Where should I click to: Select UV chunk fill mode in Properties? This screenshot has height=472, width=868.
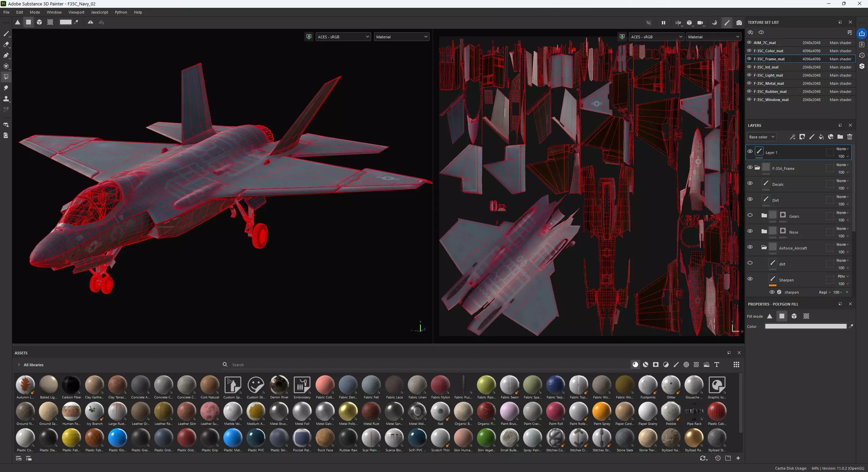point(806,316)
